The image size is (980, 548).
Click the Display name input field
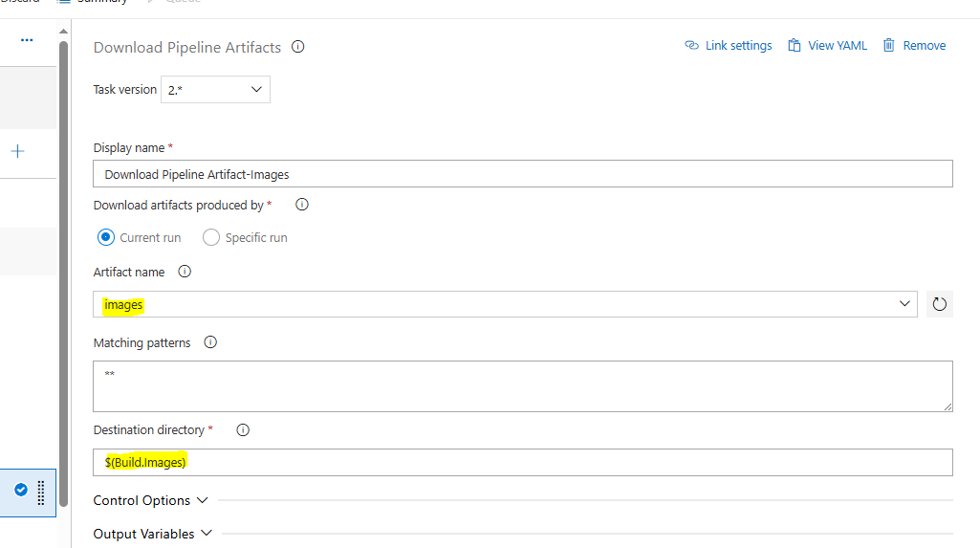(522, 174)
